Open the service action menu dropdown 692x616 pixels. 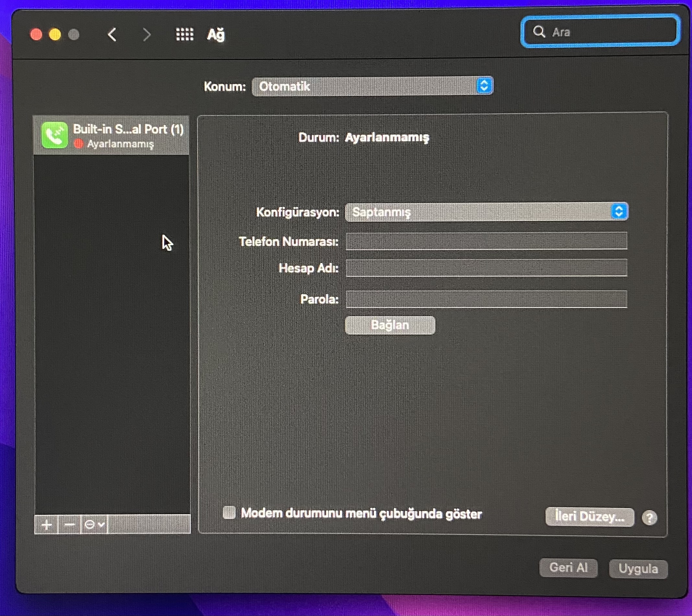tap(94, 525)
